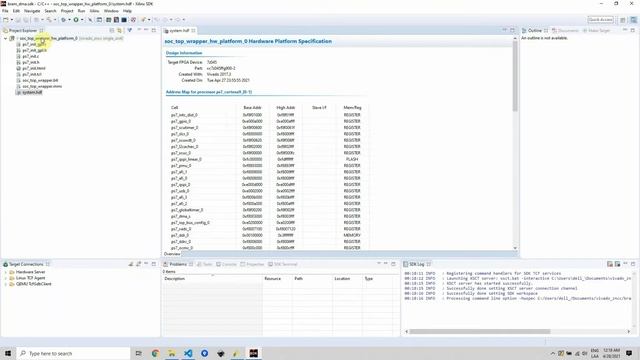Screen dimensions: 640x360
Task: Click the New toolbar icon
Action: pyautogui.click(x=6, y=20)
